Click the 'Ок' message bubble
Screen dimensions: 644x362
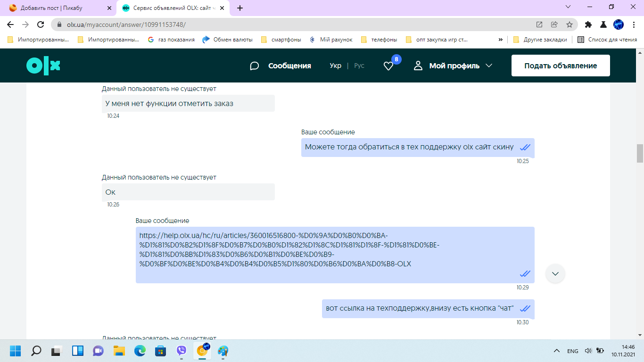click(188, 192)
